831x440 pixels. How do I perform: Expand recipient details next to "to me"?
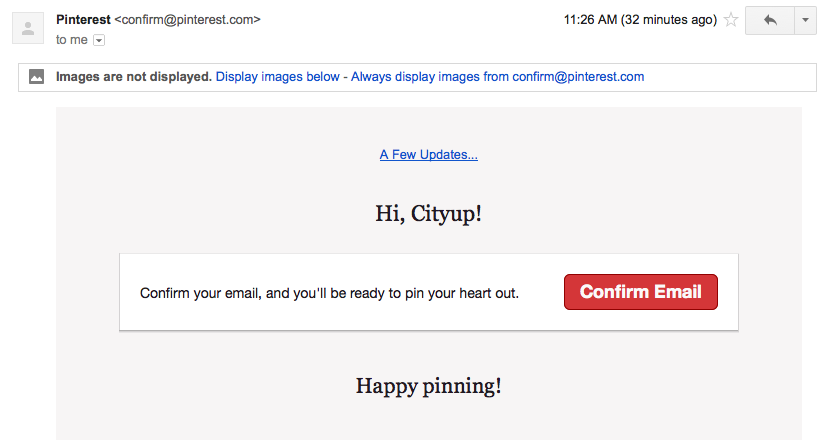99,40
